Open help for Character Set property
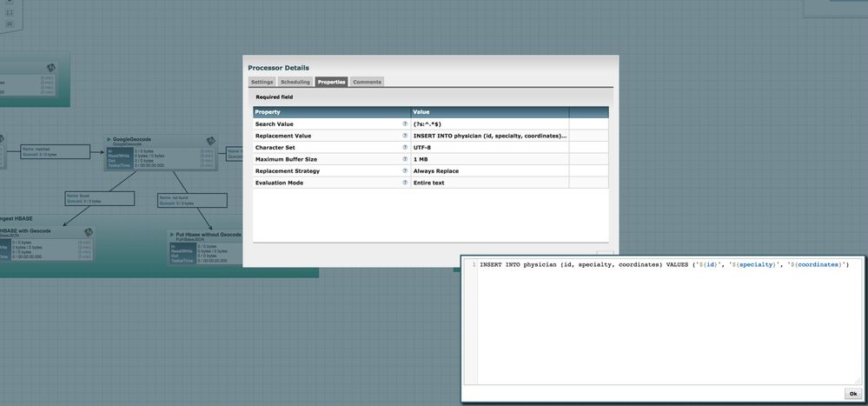This screenshot has width=868, height=406. (x=405, y=147)
